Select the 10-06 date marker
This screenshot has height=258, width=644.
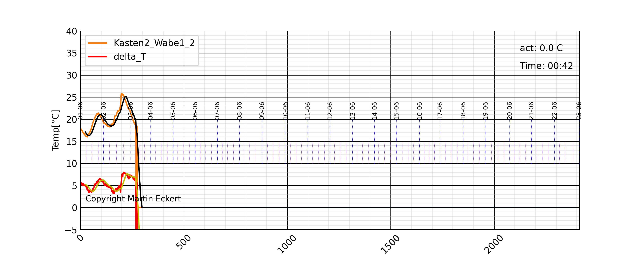pos(285,110)
